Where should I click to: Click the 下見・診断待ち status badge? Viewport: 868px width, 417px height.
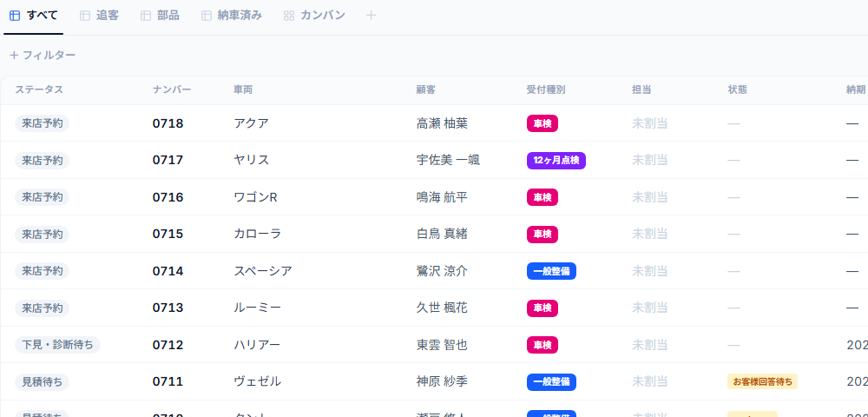(x=57, y=345)
